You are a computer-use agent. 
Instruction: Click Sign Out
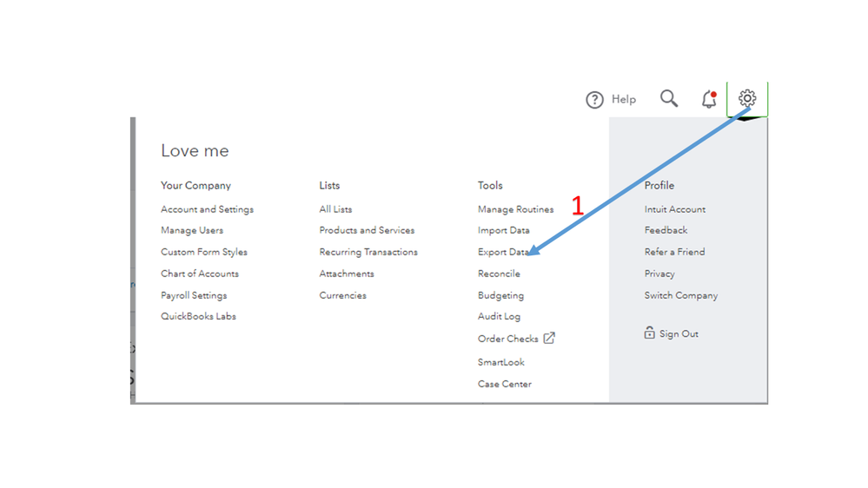pos(679,334)
